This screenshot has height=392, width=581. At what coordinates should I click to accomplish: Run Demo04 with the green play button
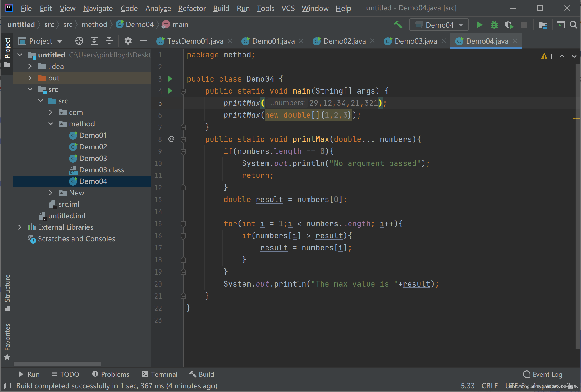coord(479,25)
